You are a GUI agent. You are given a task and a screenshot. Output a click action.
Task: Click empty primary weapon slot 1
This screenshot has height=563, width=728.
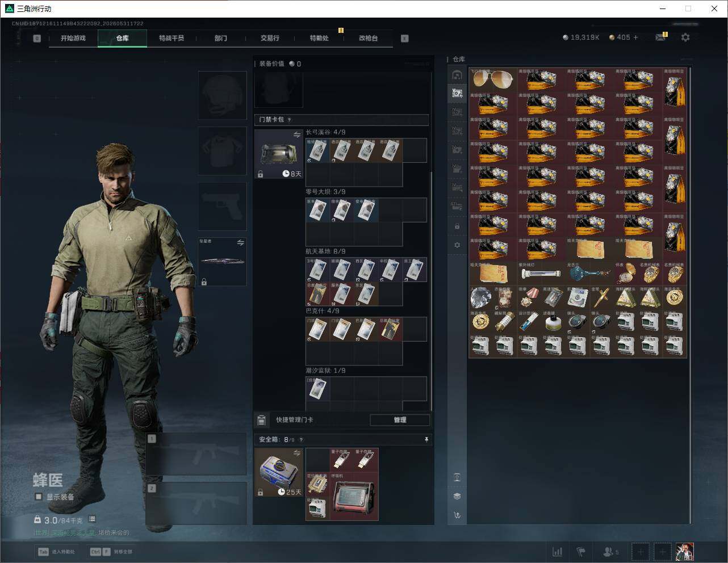(196, 454)
